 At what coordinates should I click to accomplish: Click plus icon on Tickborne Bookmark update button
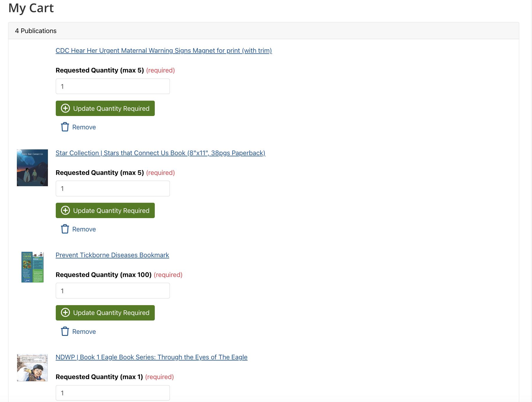(x=65, y=313)
